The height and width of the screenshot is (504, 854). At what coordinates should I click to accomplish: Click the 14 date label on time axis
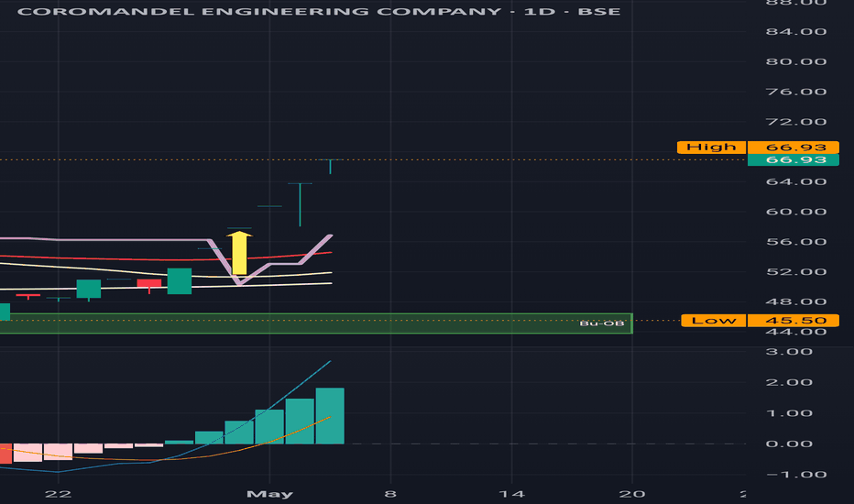coord(511,494)
